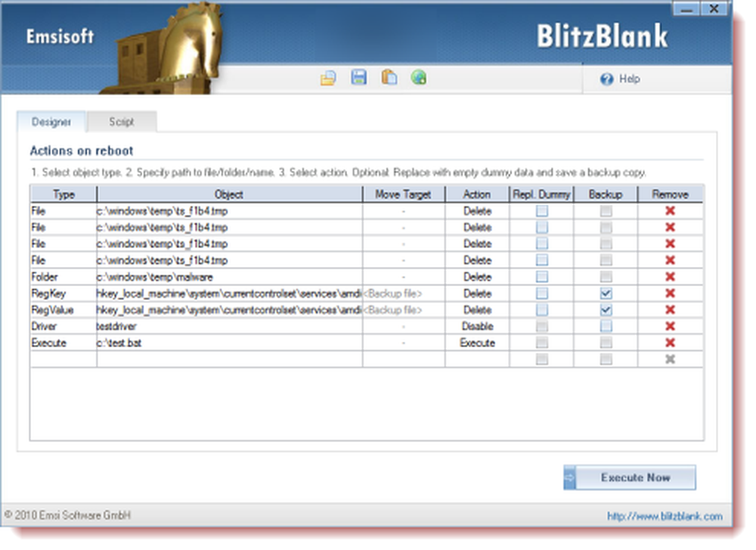Open the http://www.blitzblank.com link
This screenshot has width=756, height=550.
point(665,516)
